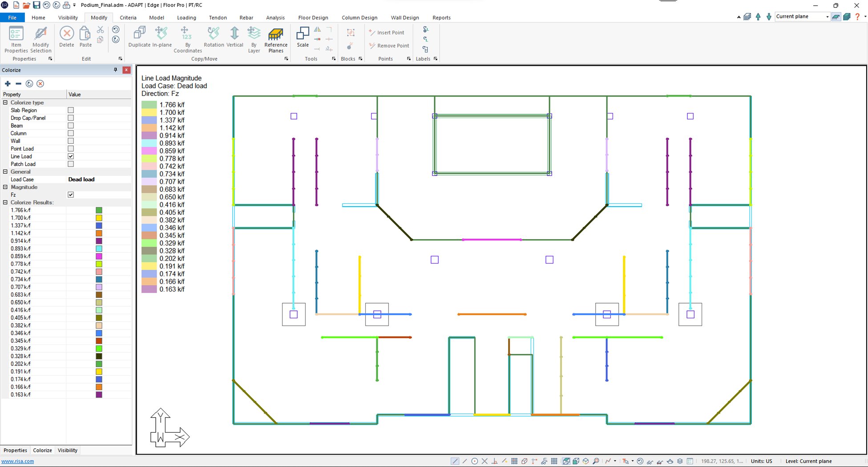Viewport: 868px width, 467px height.
Task: Click the Item Properties icon
Action: click(16, 39)
